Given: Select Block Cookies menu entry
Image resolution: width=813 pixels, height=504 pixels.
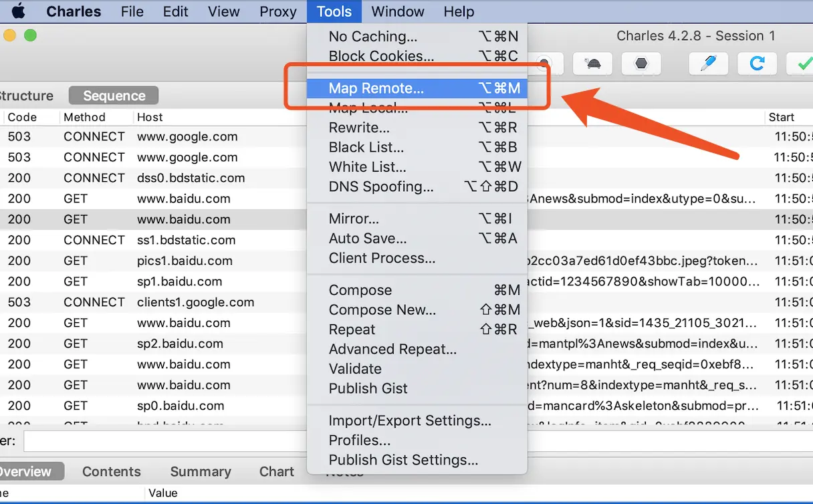Looking at the screenshot, I should 417,56.
